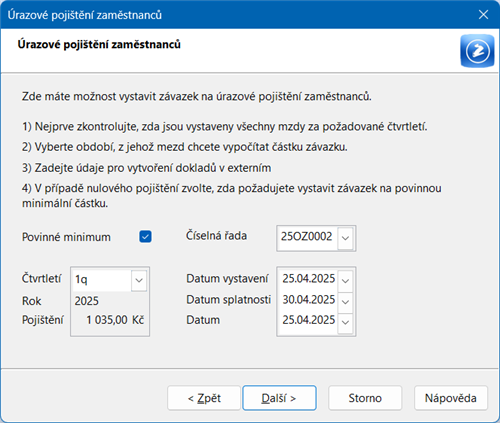Cancel the wizard with Storno
This screenshot has height=423, width=500.
(x=365, y=398)
